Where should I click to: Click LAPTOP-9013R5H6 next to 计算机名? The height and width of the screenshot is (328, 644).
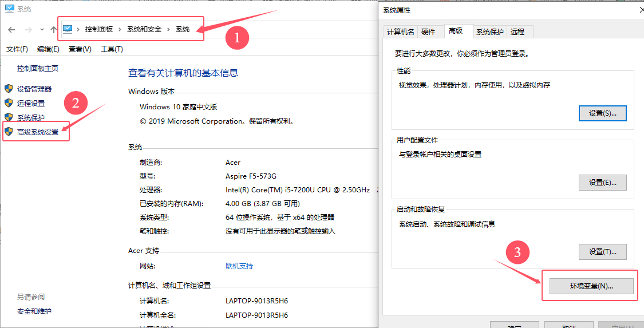click(x=256, y=301)
